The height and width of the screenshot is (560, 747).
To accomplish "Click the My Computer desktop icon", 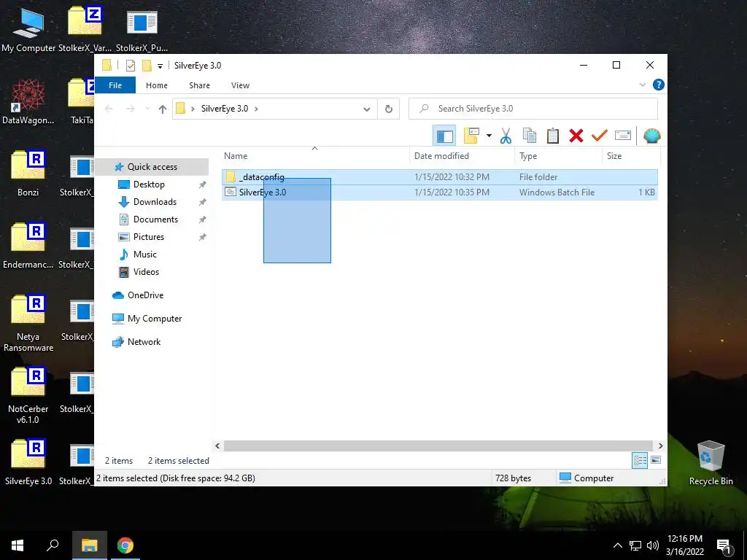I will 28,29.
